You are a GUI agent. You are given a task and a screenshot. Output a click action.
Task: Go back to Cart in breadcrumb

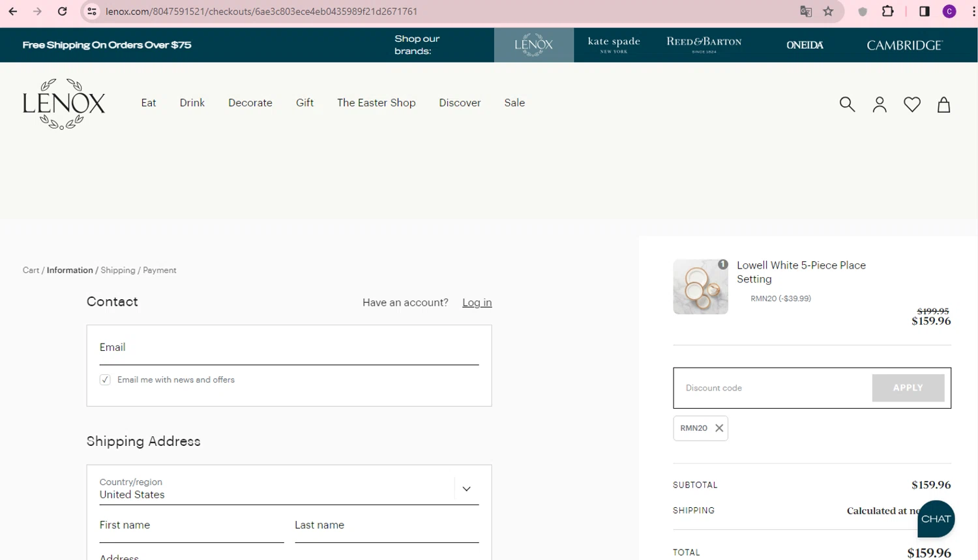click(31, 270)
